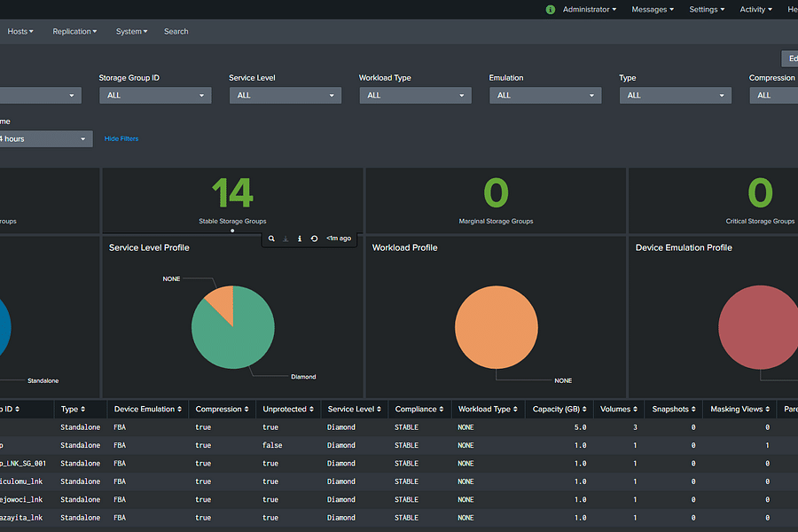
Task: Click the Edit button at top right
Action: coord(791,59)
